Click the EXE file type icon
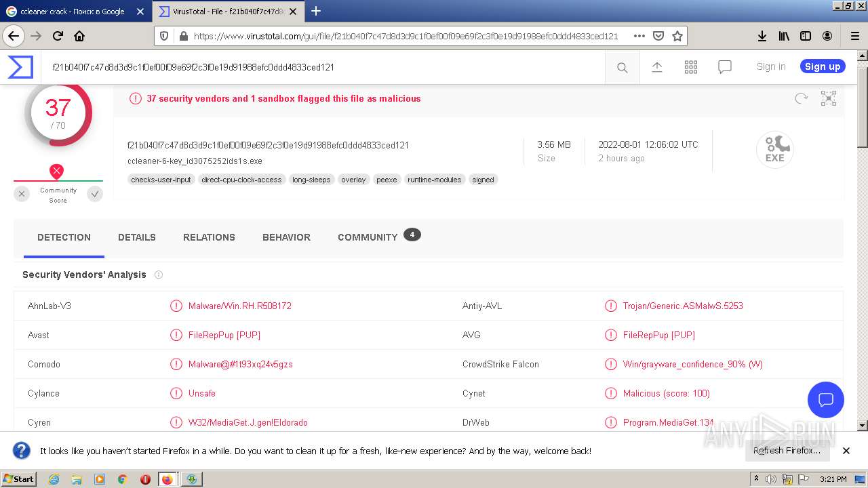Image resolution: width=868 pixels, height=488 pixels. click(774, 150)
